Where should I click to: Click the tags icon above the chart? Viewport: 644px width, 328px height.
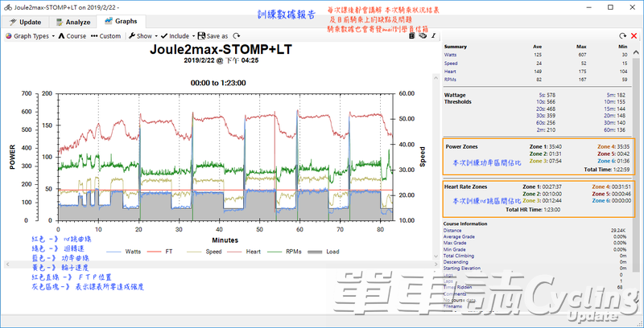pos(422,36)
